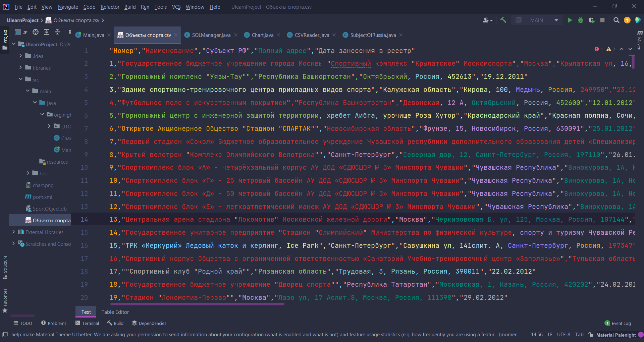Image resolution: width=644 pixels, height=342 pixels.
Task: Open the Refactor menu
Action: tap(110, 7)
